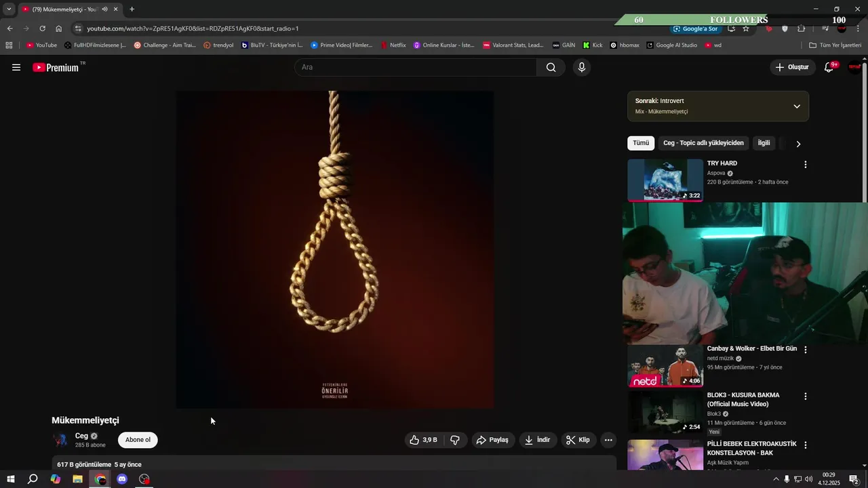The width and height of the screenshot is (868, 488).
Task: Open the Valorant Stats bookmark
Action: coord(513,45)
